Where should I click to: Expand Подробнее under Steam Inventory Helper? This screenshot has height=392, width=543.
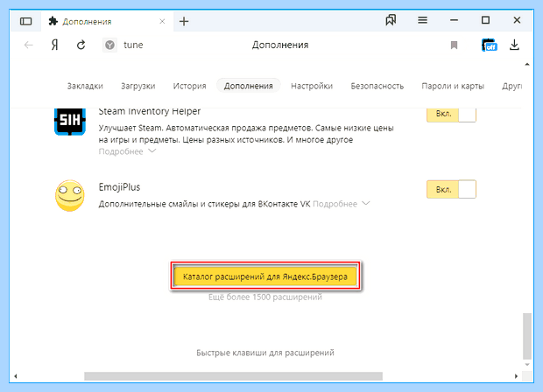pos(127,151)
